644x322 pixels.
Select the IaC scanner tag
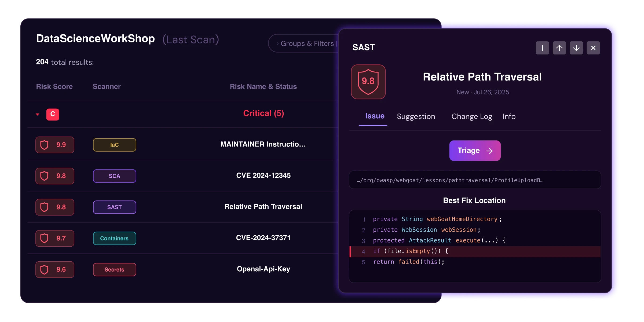115,145
